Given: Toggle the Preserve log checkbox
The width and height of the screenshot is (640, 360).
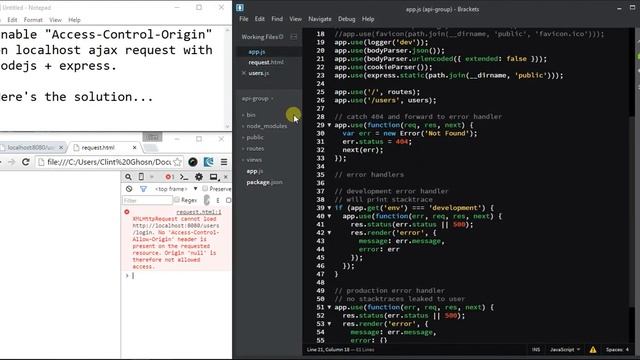Looking at the screenshot, I should coord(205,189).
